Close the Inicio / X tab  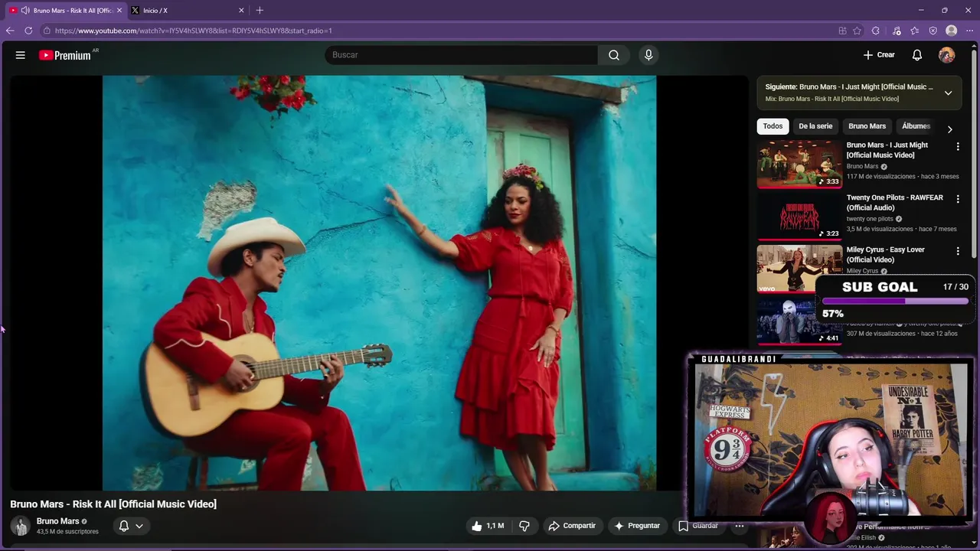pyautogui.click(x=242, y=11)
